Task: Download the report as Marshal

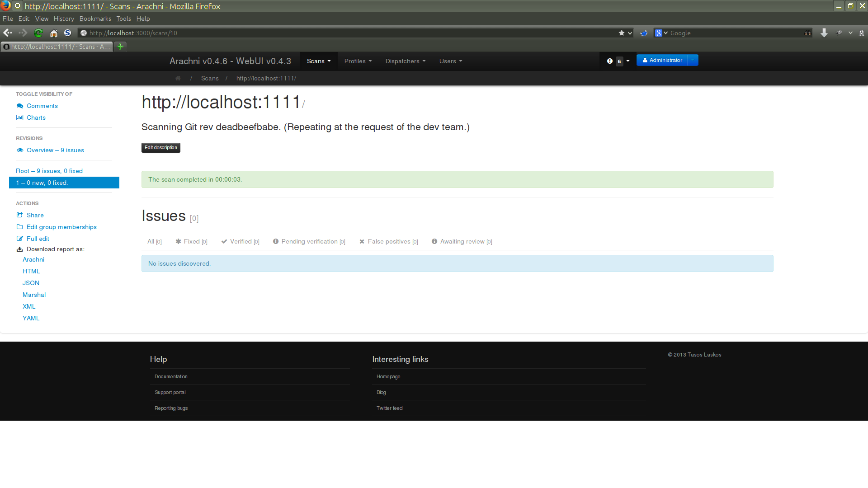Action: click(34, 295)
